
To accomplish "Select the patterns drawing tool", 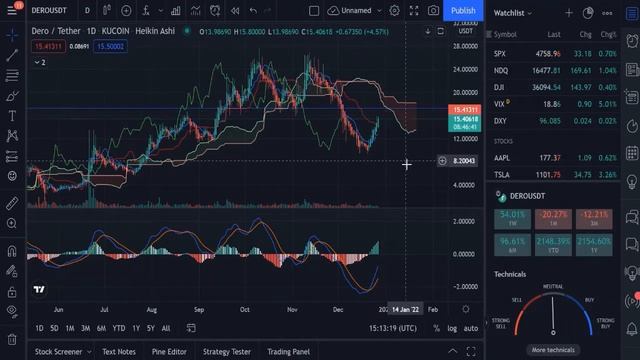I will (12, 136).
